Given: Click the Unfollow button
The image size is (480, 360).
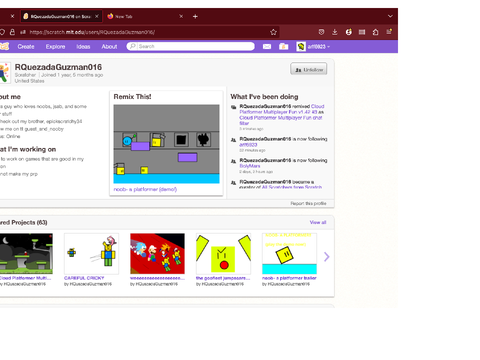Looking at the screenshot, I should (x=309, y=69).
